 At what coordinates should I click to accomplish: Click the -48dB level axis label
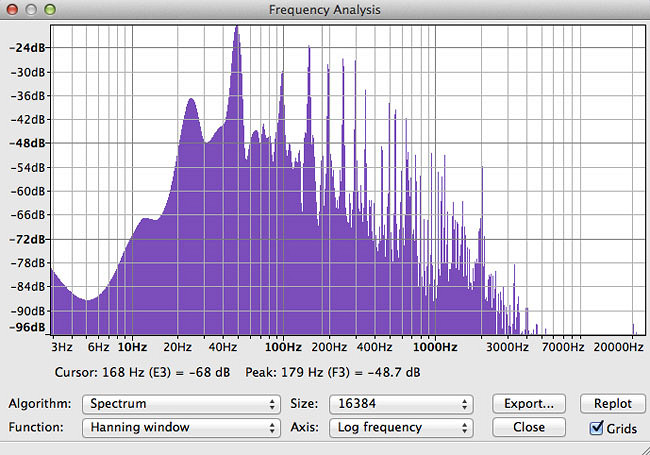click(27, 143)
